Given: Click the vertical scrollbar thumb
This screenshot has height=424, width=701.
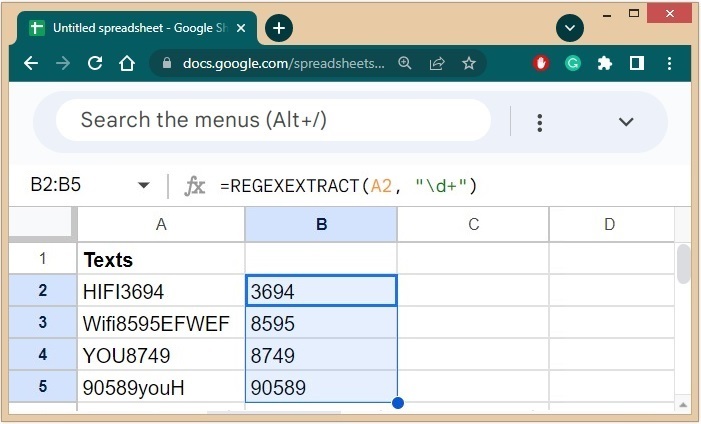Looking at the screenshot, I should tap(684, 263).
